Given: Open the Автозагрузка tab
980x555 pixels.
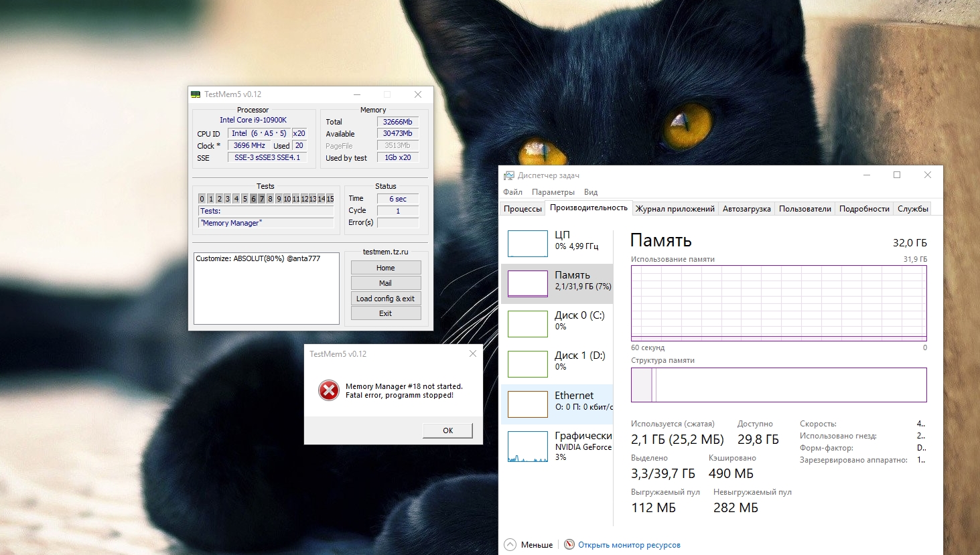Looking at the screenshot, I should [747, 209].
